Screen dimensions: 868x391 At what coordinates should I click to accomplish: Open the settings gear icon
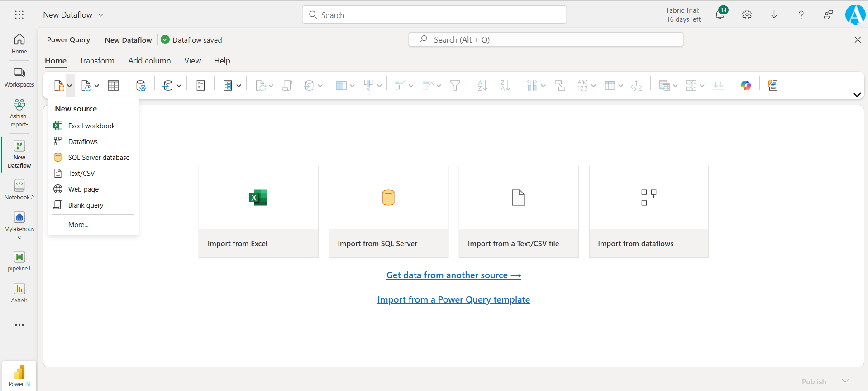747,15
